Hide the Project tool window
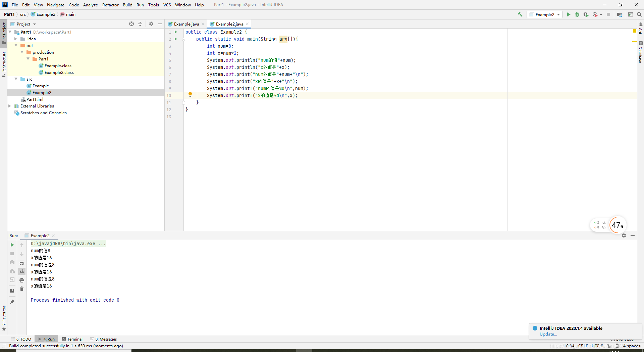 coord(160,24)
